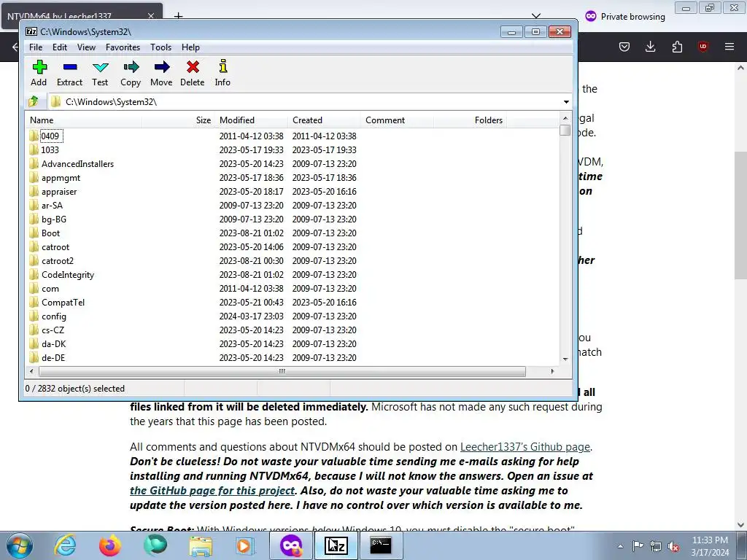The height and width of the screenshot is (560, 747).
Task: Show hidden tray icons arrow
Action: (620, 546)
